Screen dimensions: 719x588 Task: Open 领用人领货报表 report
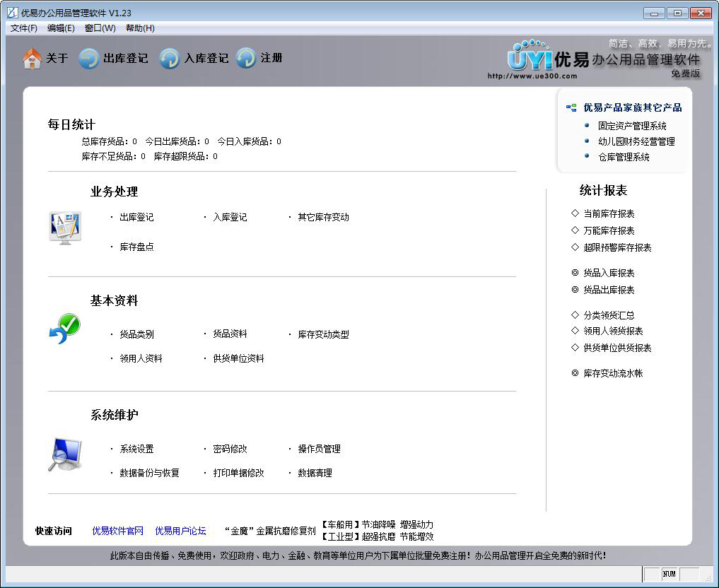pos(613,331)
